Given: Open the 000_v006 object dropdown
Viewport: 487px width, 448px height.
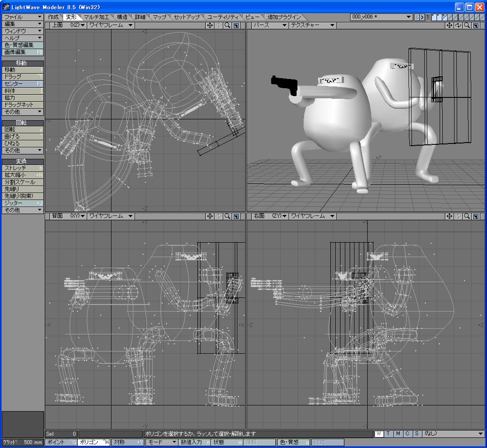Looking at the screenshot, I should click(x=381, y=17).
